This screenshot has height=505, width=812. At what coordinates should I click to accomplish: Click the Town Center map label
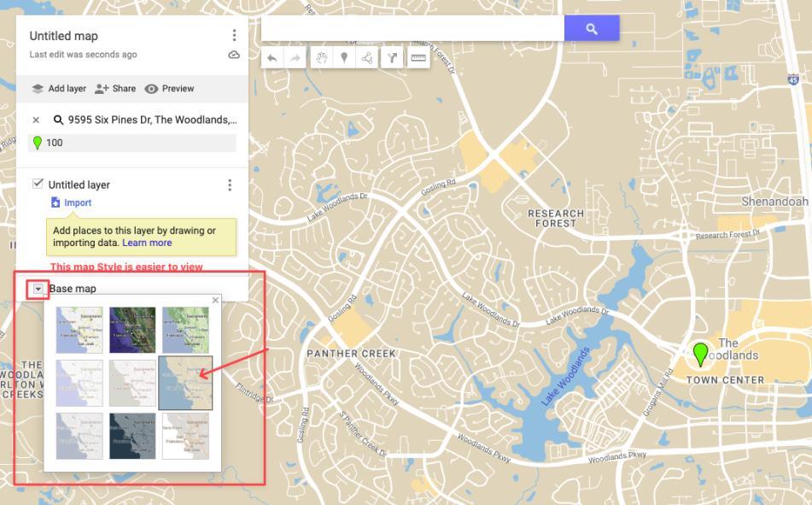[x=725, y=380]
